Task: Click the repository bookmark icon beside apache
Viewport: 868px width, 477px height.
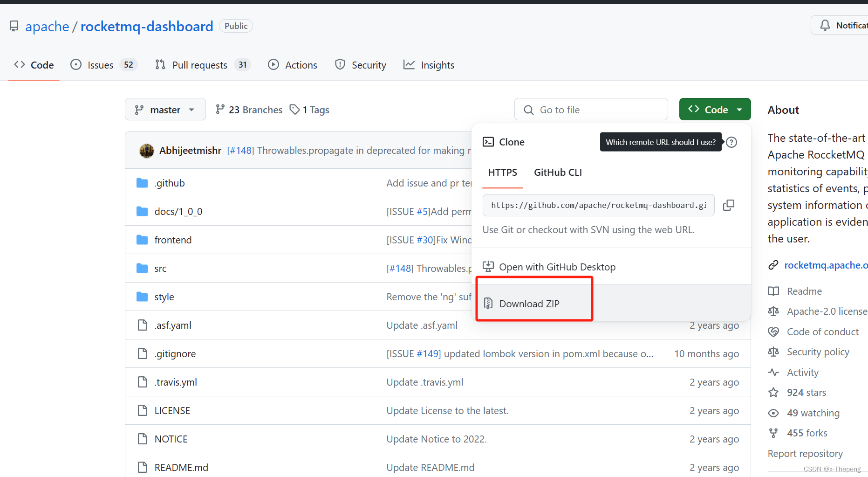Action: point(14,26)
